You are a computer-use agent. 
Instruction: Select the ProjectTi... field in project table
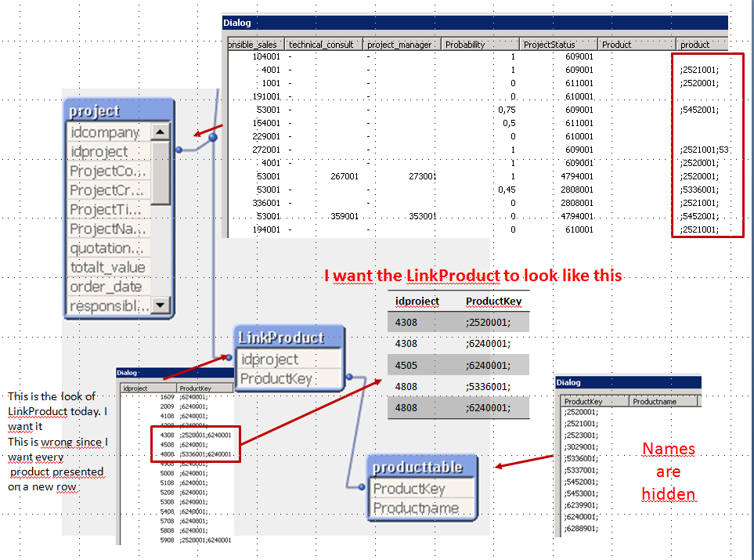click(x=109, y=209)
